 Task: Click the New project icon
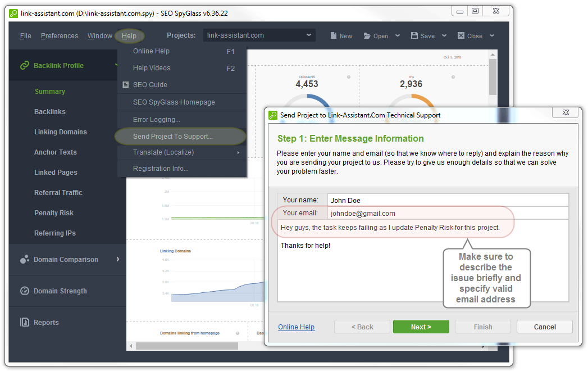[334, 35]
